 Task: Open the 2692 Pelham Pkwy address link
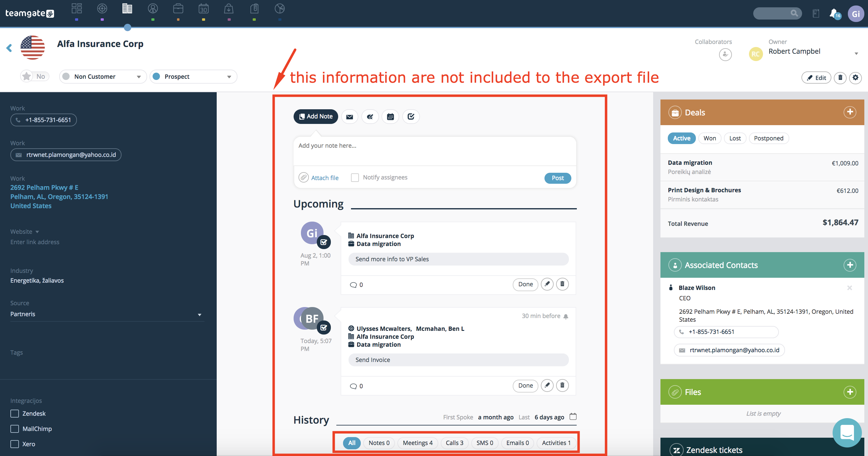(x=59, y=197)
